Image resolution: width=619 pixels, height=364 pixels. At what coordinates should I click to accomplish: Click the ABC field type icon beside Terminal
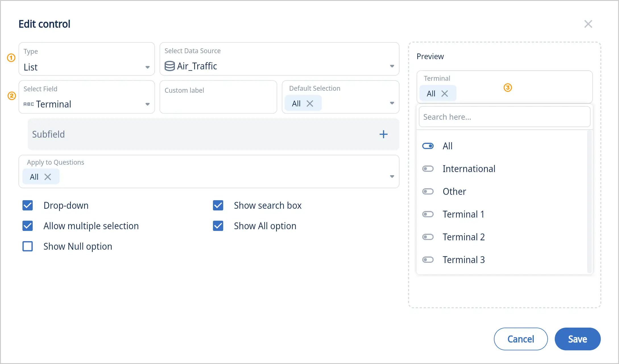pos(28,104)
